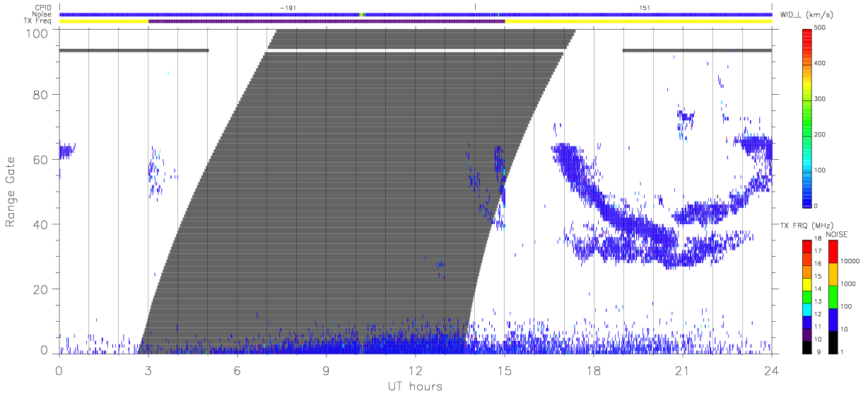Click the 40 tick on Range Gate axis
Viewport: 868px width, 401px height.
pos(40,225)
